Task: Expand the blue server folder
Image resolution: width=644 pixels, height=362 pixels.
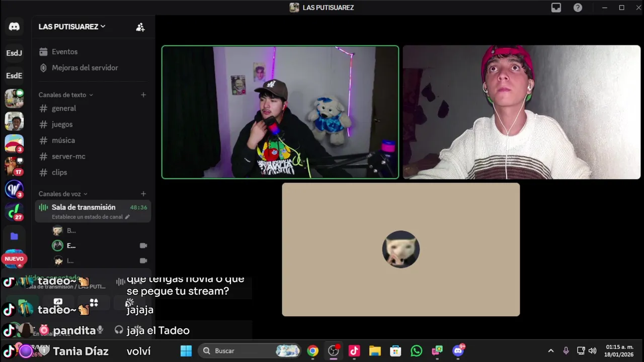Action: tap(14, 236)
